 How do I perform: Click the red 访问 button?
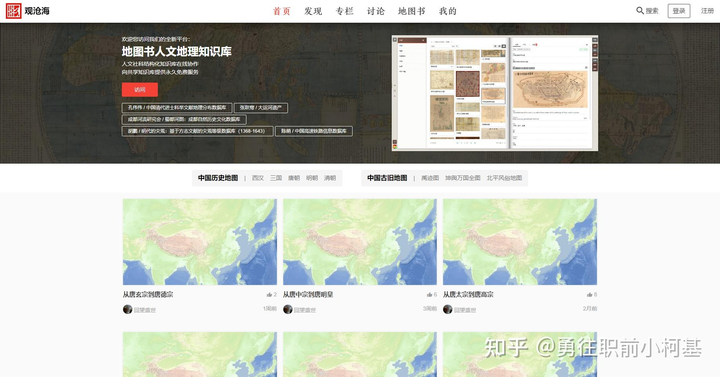tap(140, 90)
